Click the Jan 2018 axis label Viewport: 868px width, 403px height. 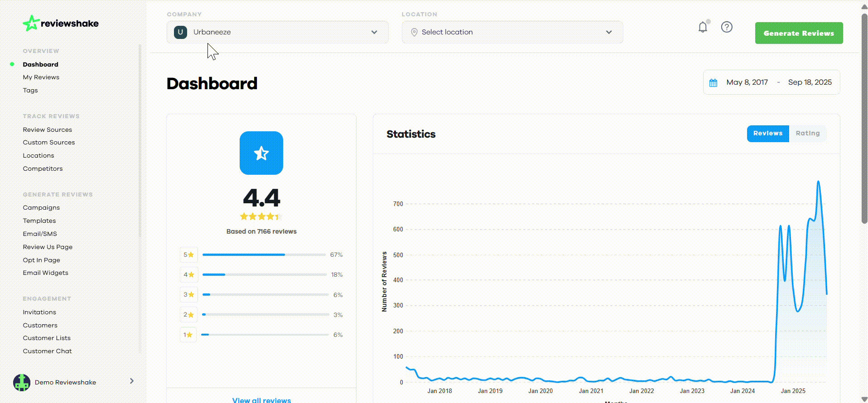coord(439,391)
